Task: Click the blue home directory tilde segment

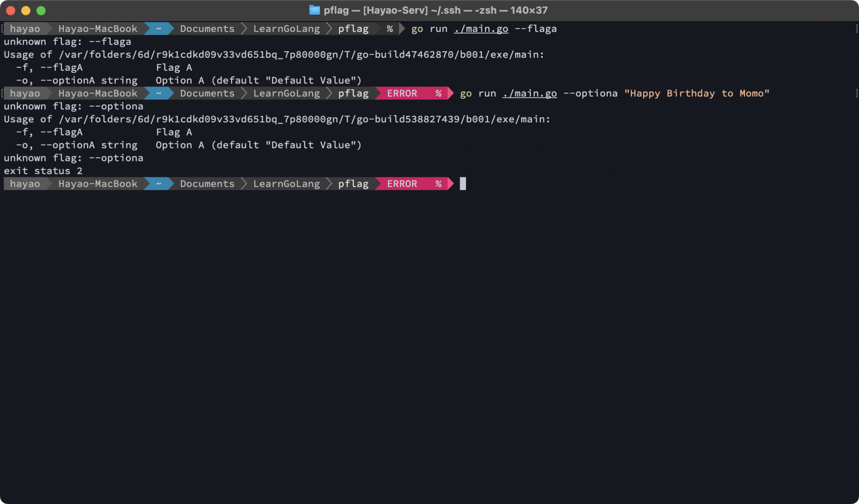Action: pos(159,29)
